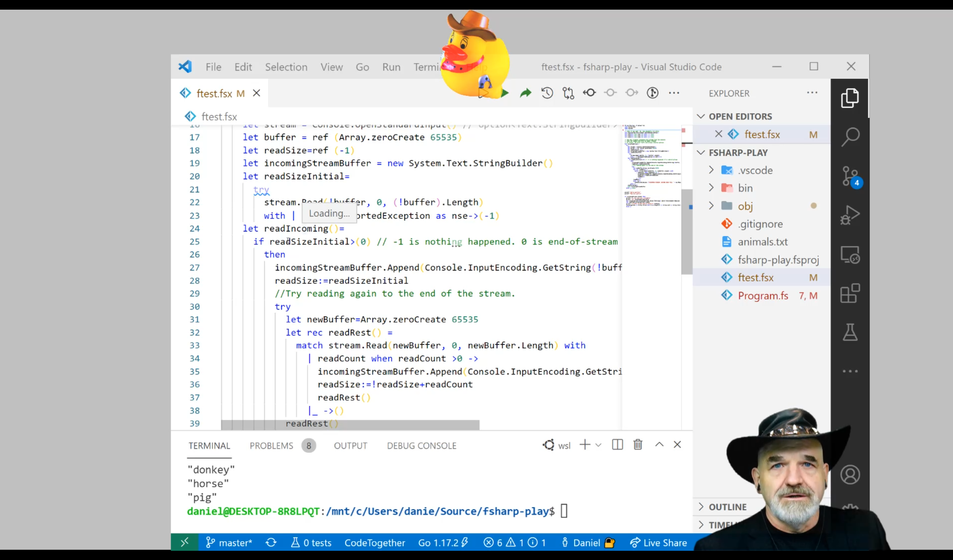The height and width of the screenshot is (560, 953).
Task: Open the Go menu
Action: [x=362, y=67]
